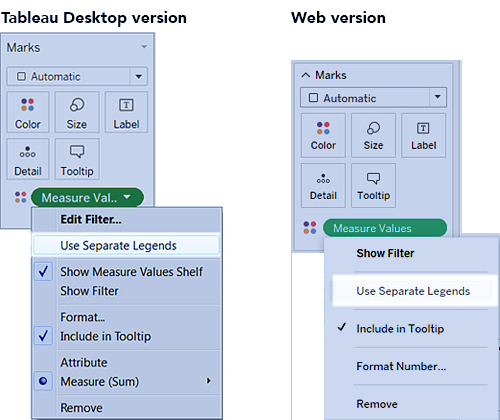
Task: Open Detail card in Desktop Marks panel
Action: pyautogui.click(x=28, y=159)
